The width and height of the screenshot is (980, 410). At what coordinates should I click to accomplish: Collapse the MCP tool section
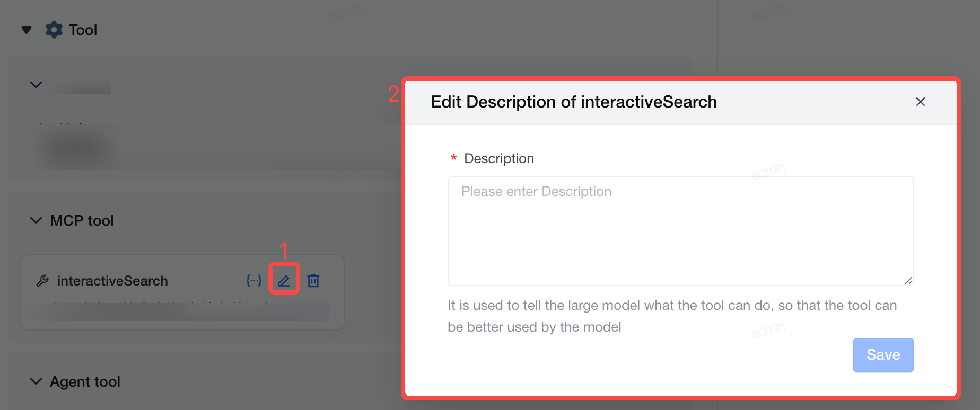click(x=36, y=220)
